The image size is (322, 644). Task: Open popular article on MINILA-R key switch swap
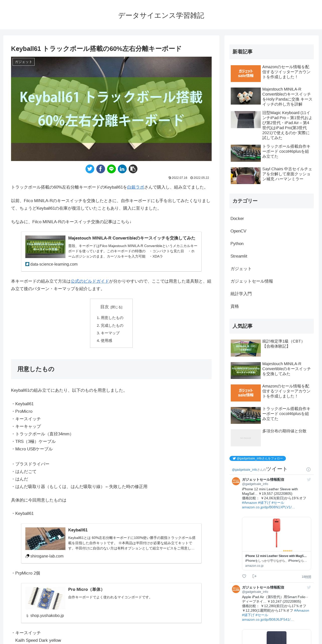pos(272,370)
